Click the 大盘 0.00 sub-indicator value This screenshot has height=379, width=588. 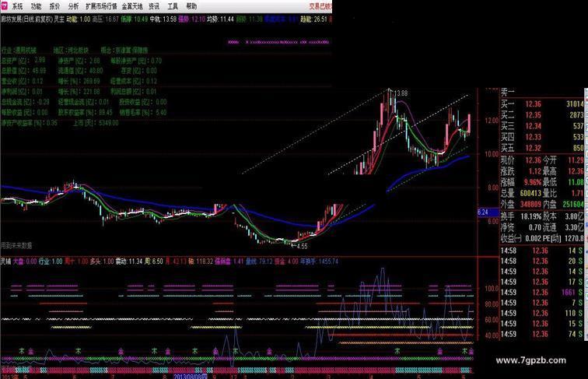[25, 261]
